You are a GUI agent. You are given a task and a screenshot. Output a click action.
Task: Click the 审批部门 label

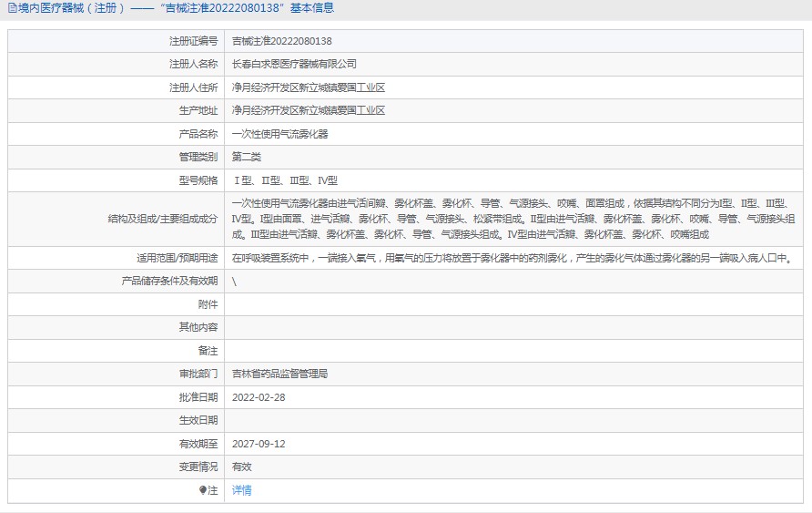click(198, 374)
